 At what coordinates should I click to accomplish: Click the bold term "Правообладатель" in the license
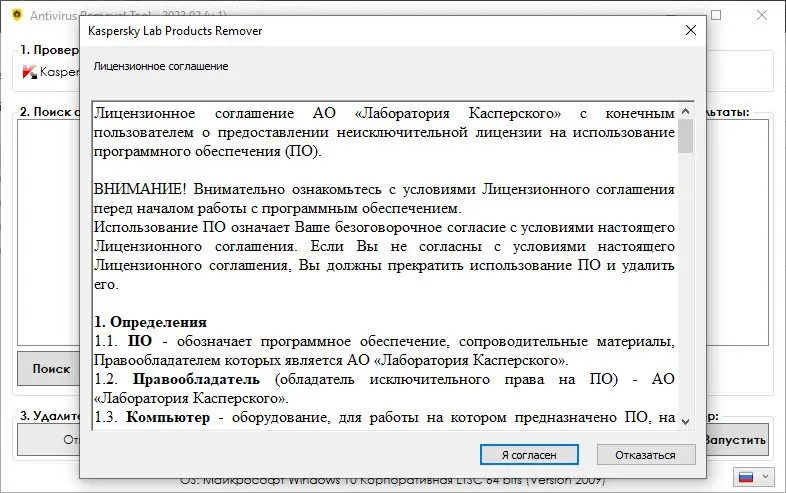click(196, 379)
